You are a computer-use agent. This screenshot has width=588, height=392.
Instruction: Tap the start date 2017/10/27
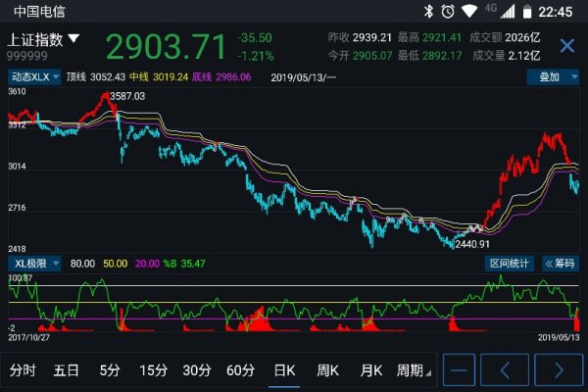click(28, 337)
